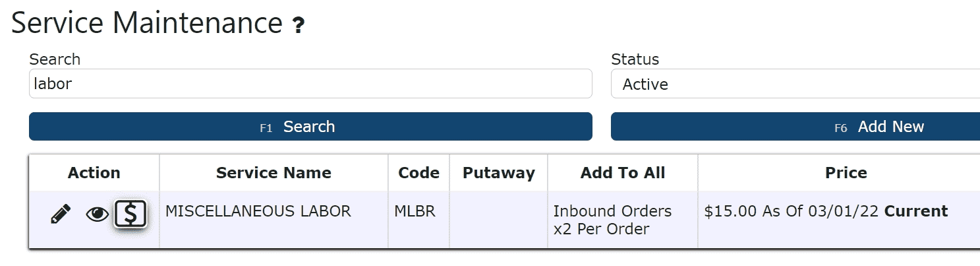
Task: Click the empty Putaway cell in the row
Action: click(x=499, y=220)
